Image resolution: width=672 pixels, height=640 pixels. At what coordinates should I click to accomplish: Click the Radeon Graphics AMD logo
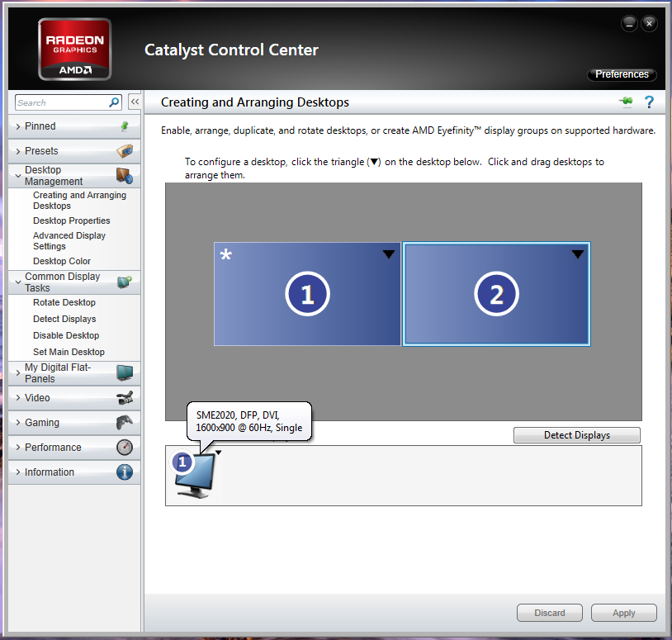(75, 50)
